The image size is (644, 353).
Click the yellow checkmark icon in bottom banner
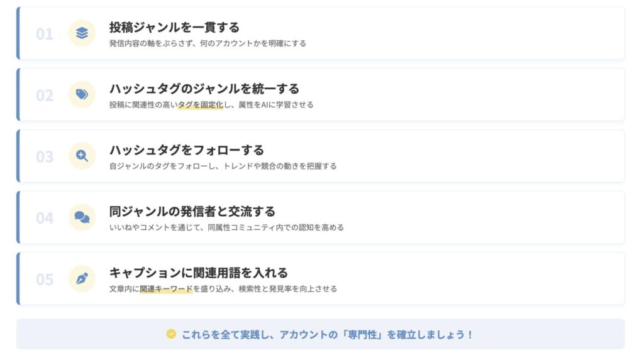171,334
